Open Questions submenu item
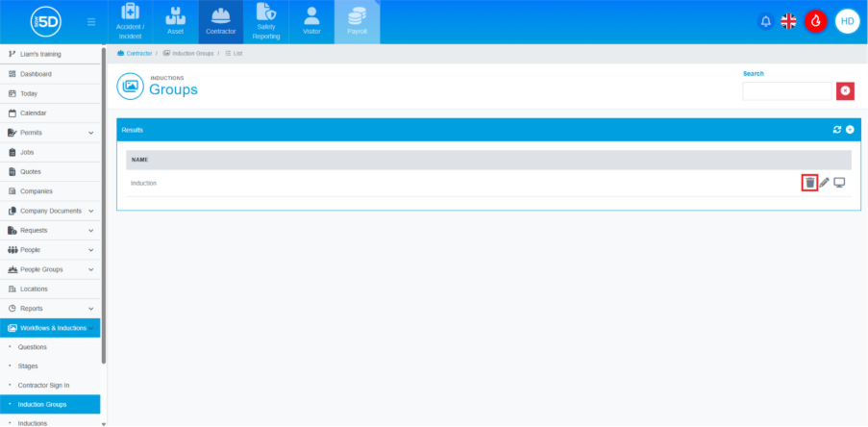Image resolution: width=868 pixels, height=427 pixels. 50,347
